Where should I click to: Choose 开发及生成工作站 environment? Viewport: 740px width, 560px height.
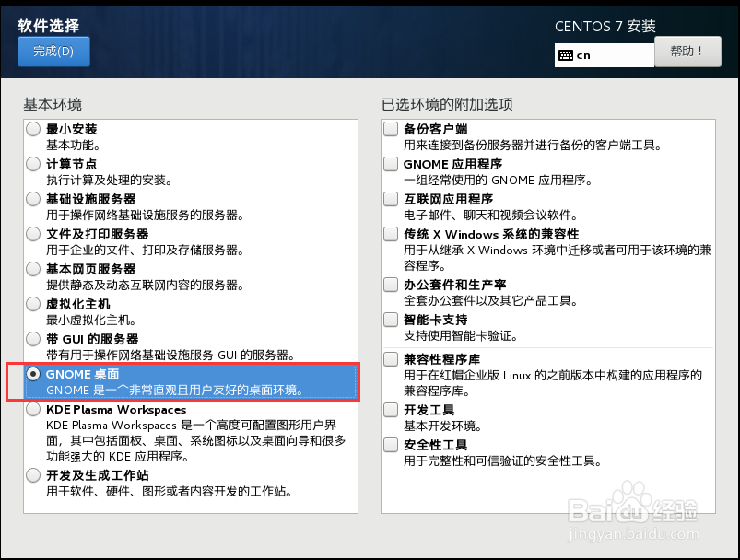(x=32, y=476)
